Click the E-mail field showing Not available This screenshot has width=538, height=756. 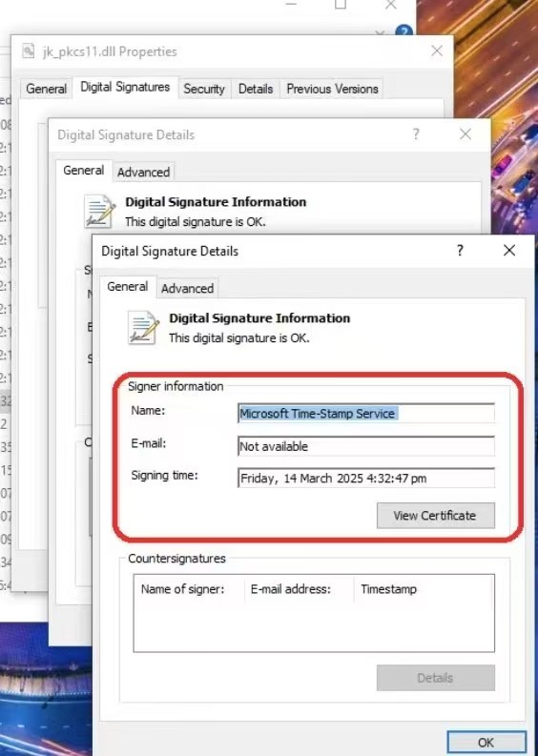point(366,446)
